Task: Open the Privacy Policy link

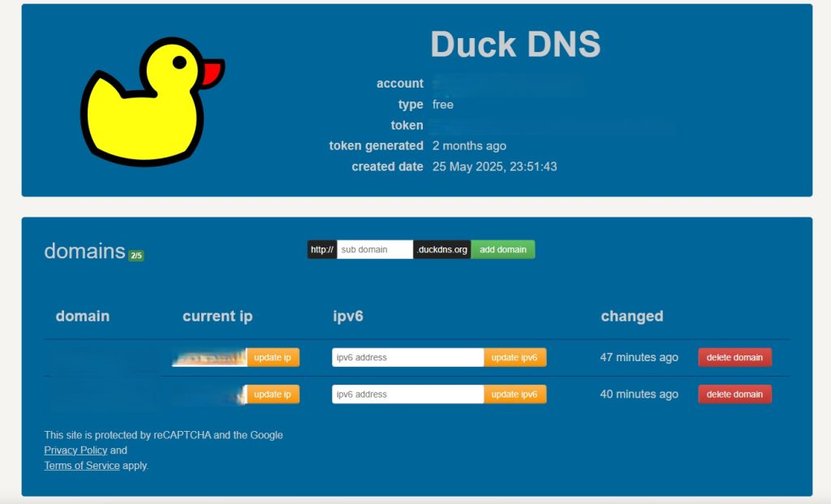Action: 75,450
